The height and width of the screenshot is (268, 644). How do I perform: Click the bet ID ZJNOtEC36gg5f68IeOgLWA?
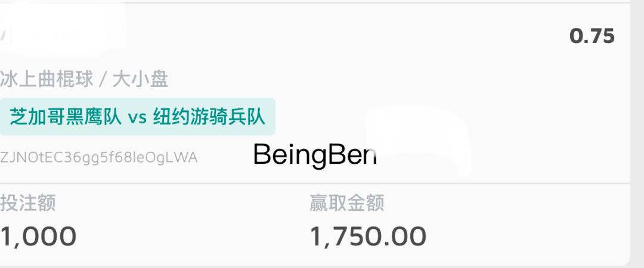click(99, 158)
